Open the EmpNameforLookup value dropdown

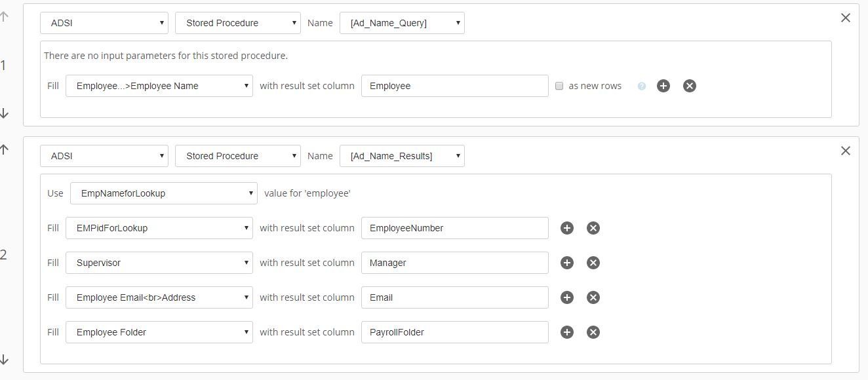coord(163,193)
